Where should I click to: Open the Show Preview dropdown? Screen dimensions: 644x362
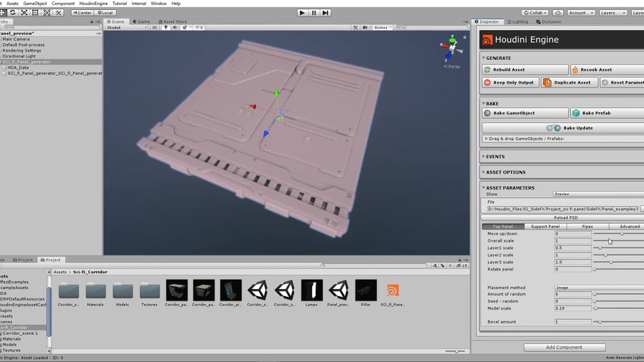598,194
